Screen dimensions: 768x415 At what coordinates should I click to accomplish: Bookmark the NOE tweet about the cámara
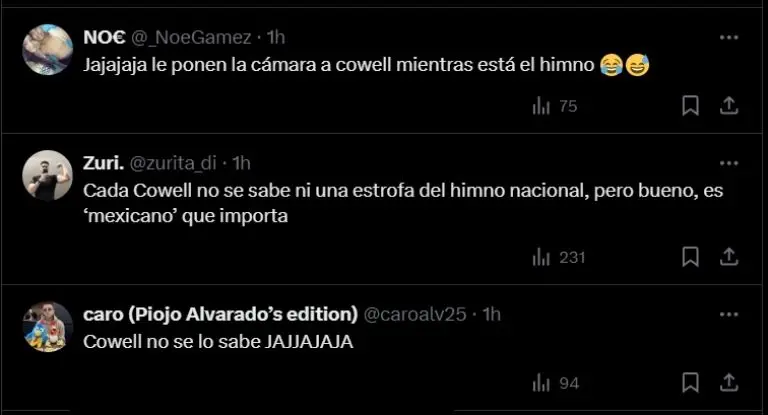(x=691, y=105)
